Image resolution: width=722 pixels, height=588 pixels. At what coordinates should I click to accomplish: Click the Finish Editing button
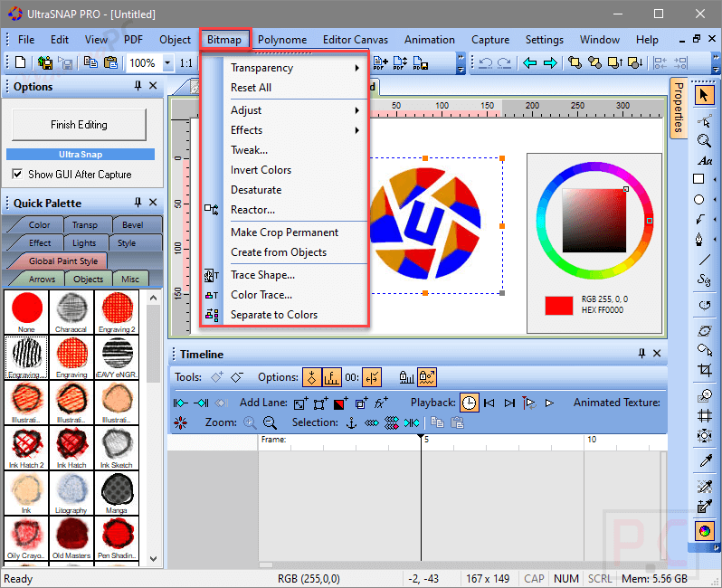[79, 125]
